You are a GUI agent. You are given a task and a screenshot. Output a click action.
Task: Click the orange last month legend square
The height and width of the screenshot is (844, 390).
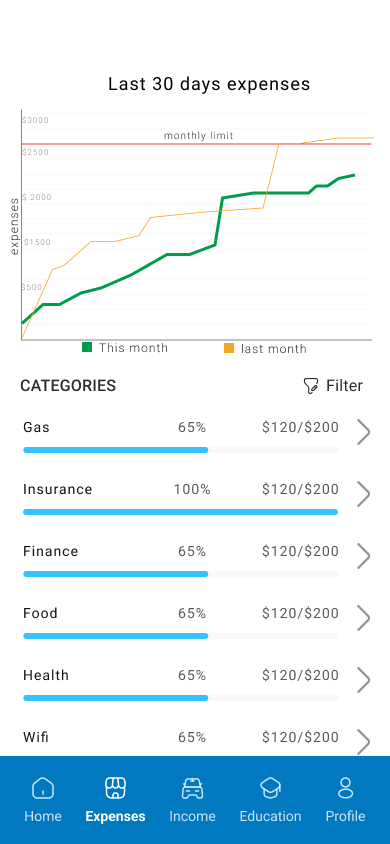pyautogui.click(x=229, y=348)
